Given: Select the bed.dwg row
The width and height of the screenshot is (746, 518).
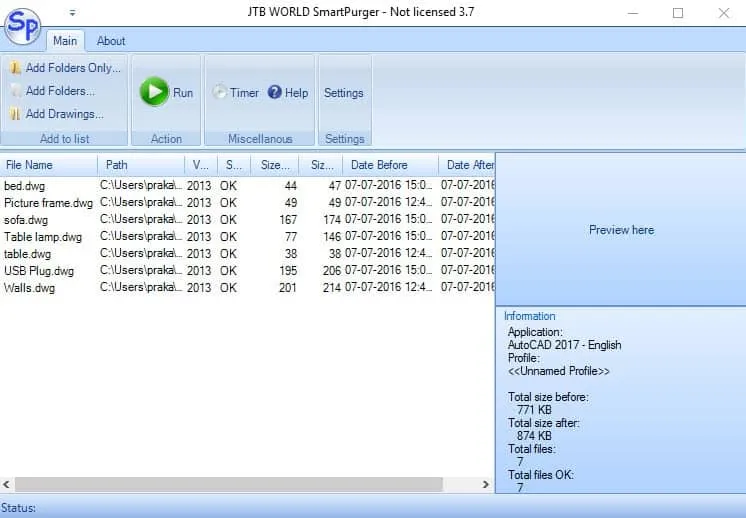Looking at the screenshot, I should [x=247, y=186].
